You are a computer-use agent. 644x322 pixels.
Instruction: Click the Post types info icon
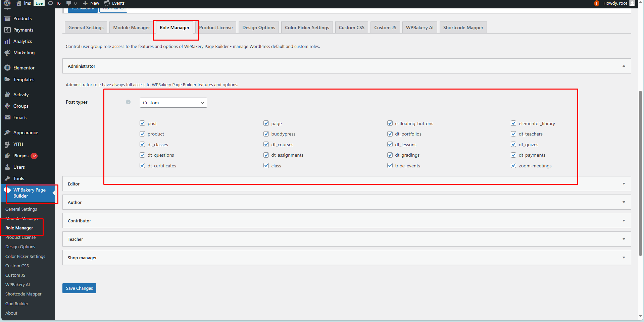pyautogui.click(x=128, y=102)
